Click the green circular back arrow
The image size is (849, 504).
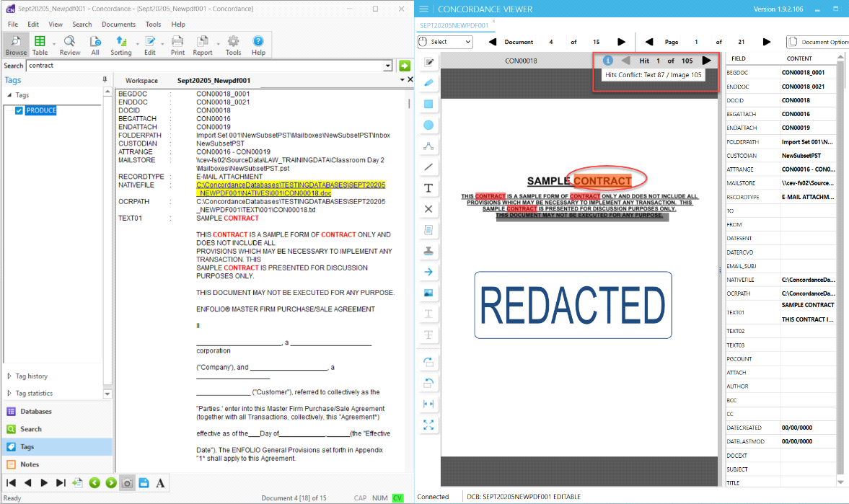click(x=94, y=483)
